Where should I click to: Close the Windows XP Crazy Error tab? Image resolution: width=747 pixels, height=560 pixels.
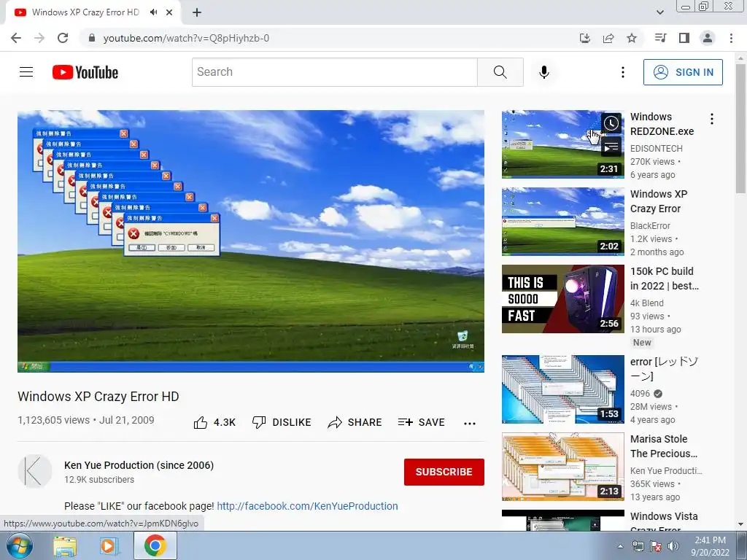[169, 12]
